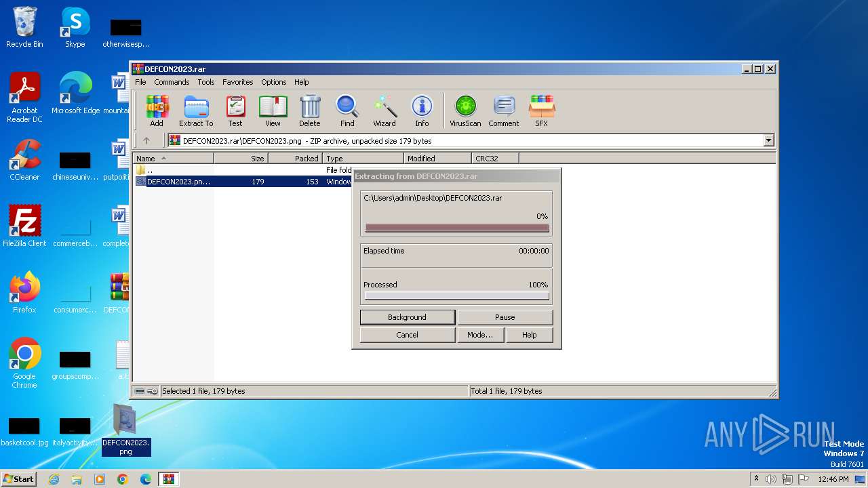Image resolution: width=868 pixels, height=488 pixels.
Task: Open the Favorites menu
Action: tap(238, 82)
